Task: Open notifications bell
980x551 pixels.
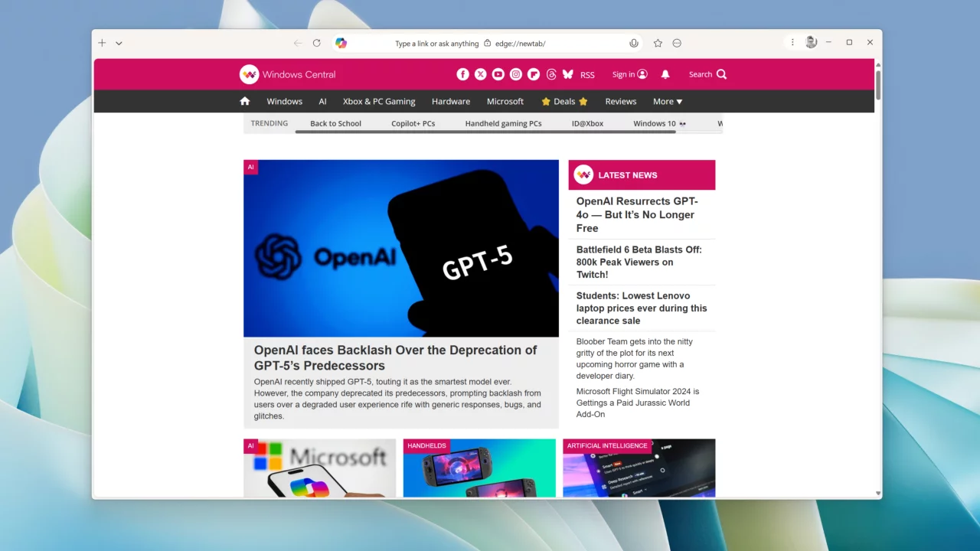Action: (665, 74)
